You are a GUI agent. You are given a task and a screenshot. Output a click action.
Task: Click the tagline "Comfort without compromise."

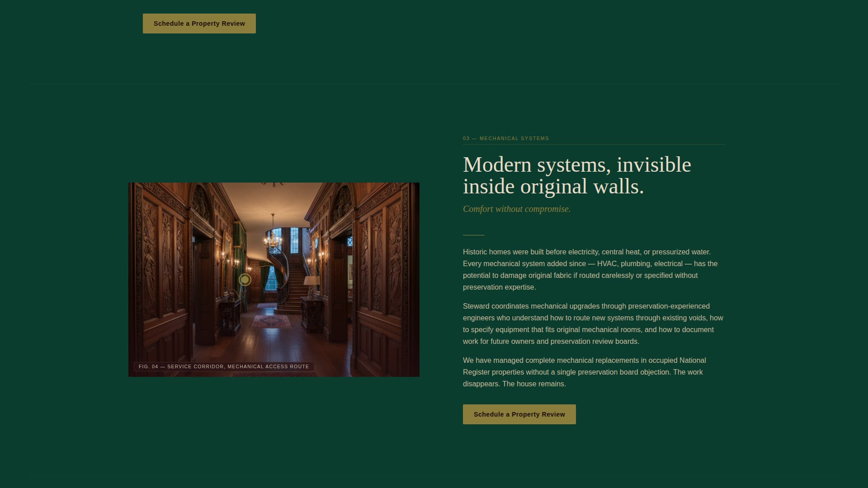click(x=517, y=209)
